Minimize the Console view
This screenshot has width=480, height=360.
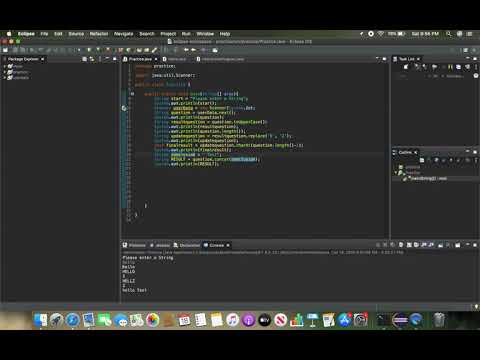coord(467,245)
